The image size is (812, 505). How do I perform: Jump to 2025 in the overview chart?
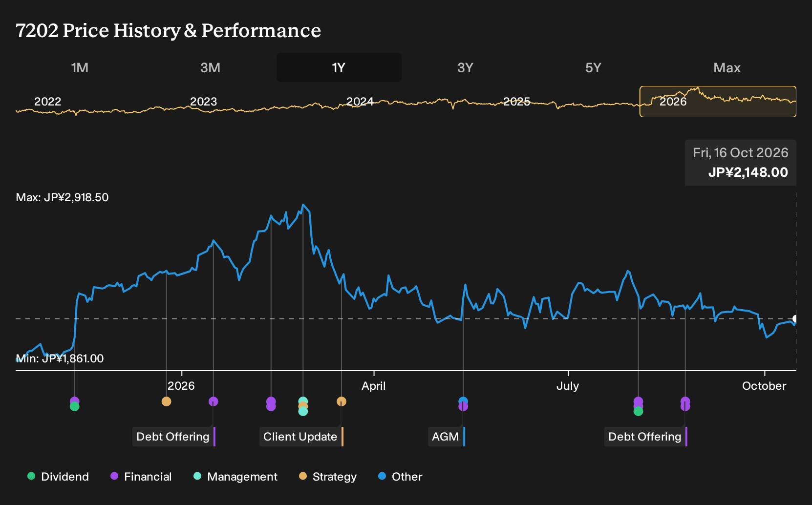(517, 102)
